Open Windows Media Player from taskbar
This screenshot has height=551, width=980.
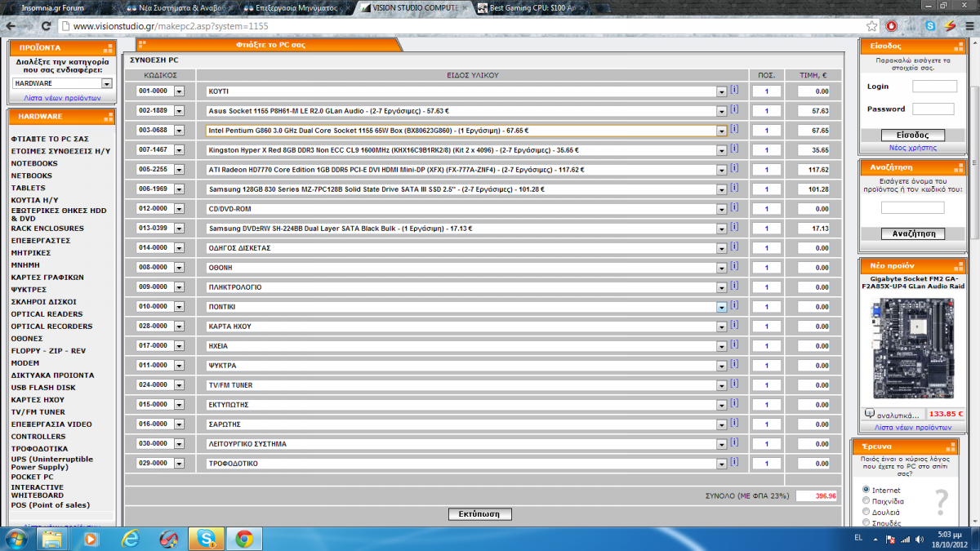(x=91, y=539)
